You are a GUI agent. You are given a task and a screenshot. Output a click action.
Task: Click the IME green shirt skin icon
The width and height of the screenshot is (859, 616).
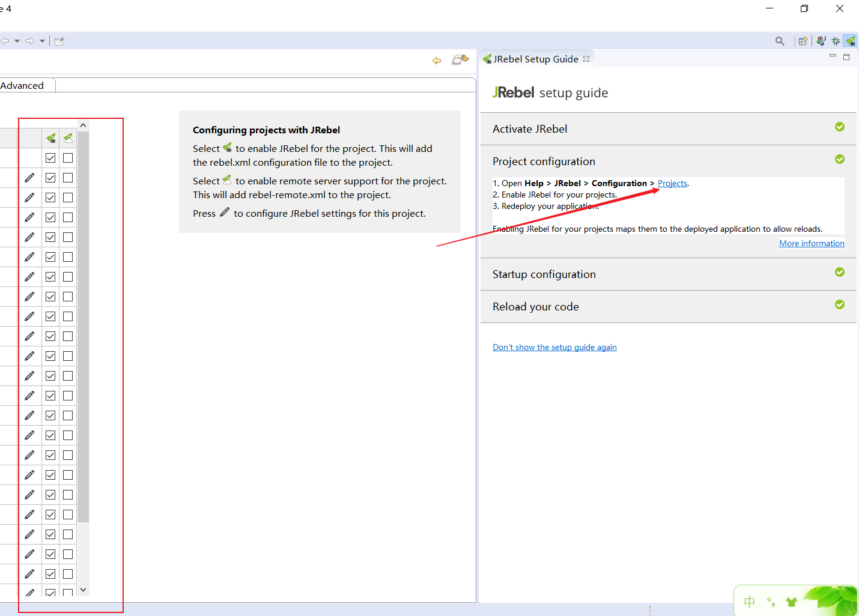pos(791,602)
